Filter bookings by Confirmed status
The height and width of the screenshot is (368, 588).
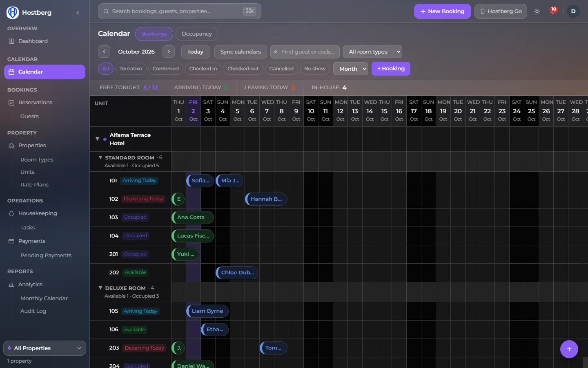click(165, 69)
